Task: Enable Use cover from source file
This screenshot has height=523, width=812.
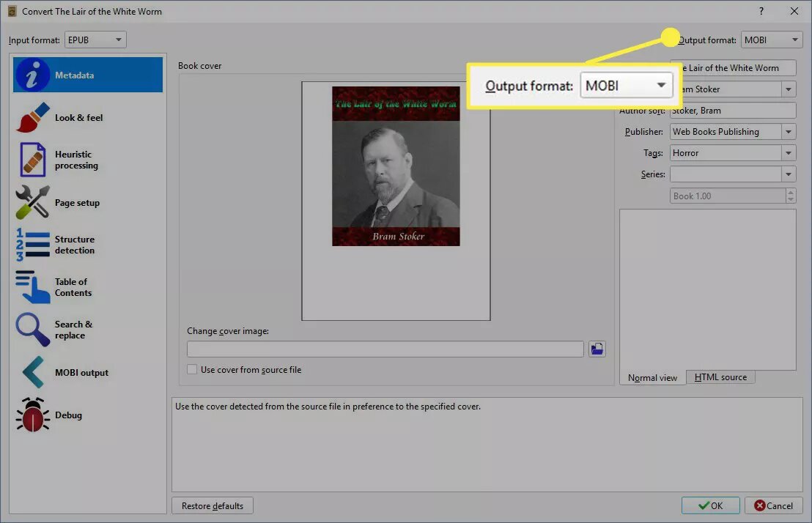Action: (x=192, y=370)
